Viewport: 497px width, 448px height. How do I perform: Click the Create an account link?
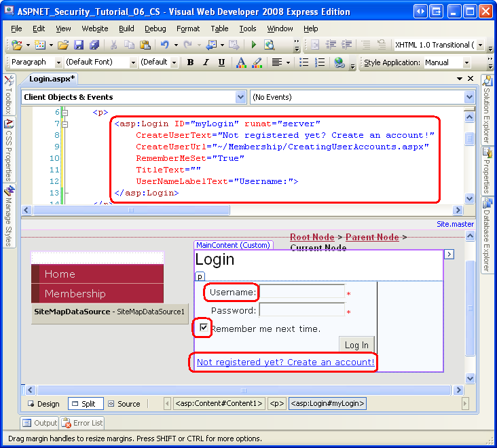pos(285,362)
